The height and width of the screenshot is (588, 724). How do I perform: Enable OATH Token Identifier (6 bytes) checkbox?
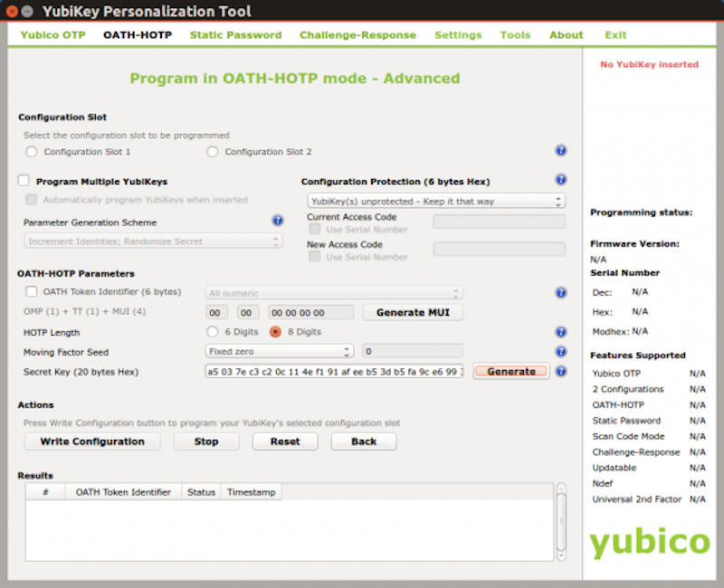click(x=32, y=291)
